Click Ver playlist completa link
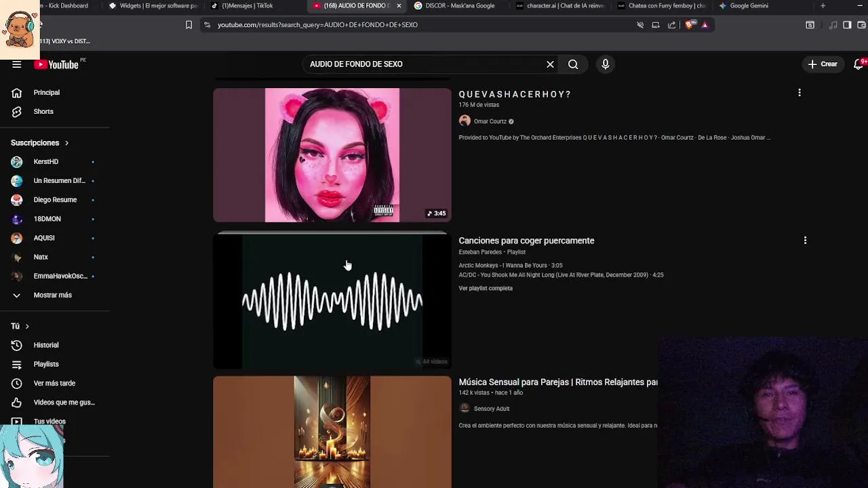This screenshot has height=488, width=868. (486, 288)
